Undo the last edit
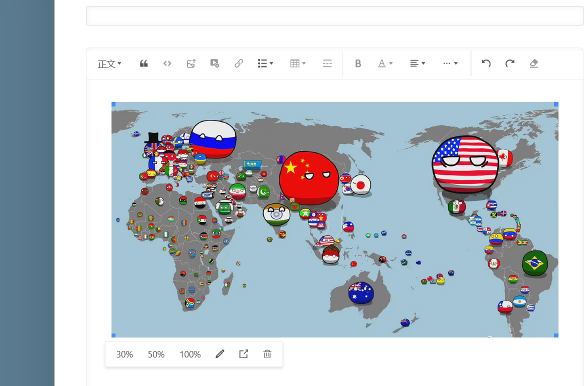The height and width of the screenshot is (386, 588). (486, 63)
